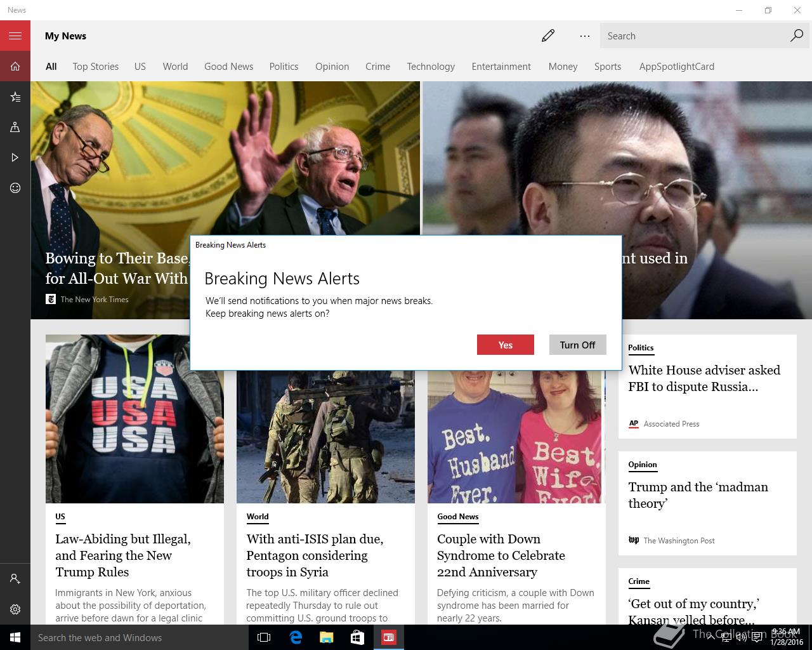
Task: Switch to the World tab
Action: click(x=175, y=66)
